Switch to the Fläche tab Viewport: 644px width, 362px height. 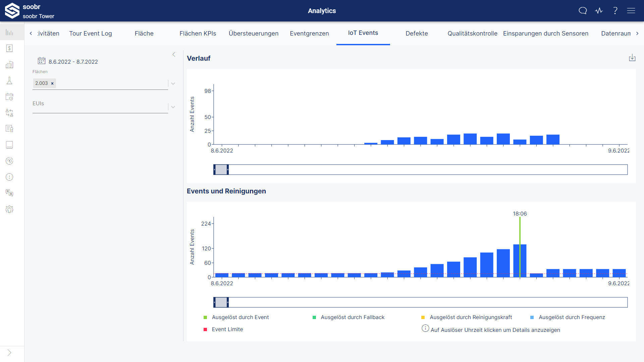144,34
